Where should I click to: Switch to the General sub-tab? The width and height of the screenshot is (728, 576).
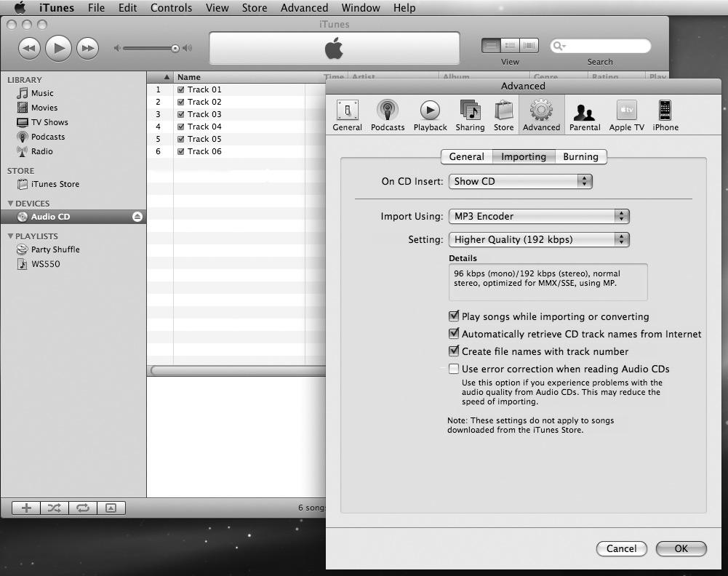coord(467,157)
